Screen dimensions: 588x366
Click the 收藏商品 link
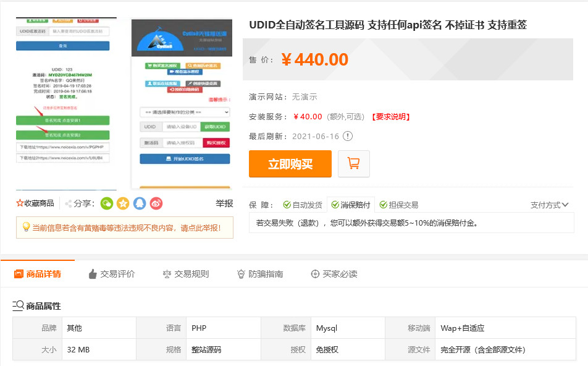tap(35, 203)
